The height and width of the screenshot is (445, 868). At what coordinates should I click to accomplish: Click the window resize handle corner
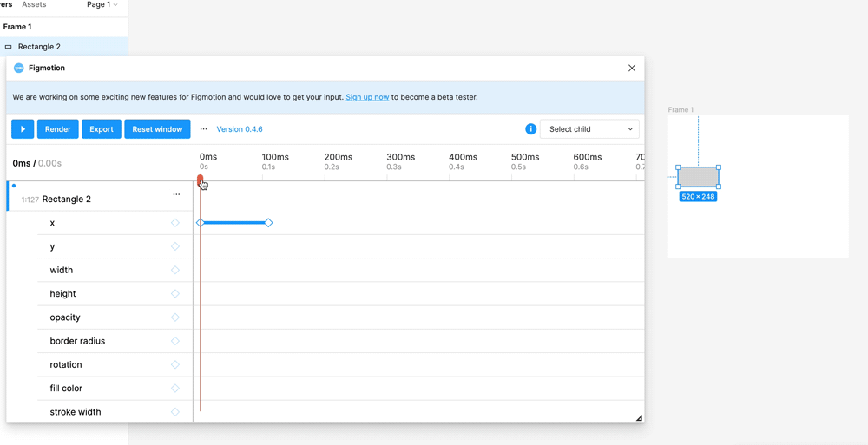pos(640,418)
